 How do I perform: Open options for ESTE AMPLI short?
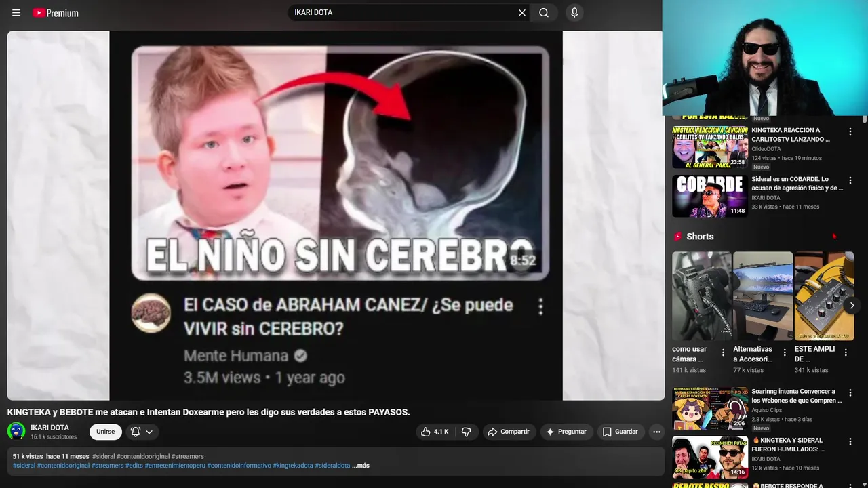click(x=846, y=352)
